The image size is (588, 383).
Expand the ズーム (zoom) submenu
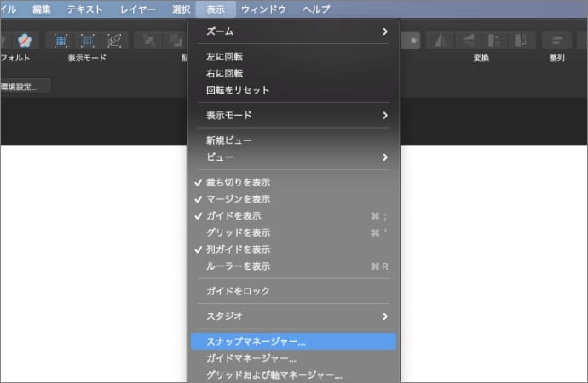(x=294, y=31)
